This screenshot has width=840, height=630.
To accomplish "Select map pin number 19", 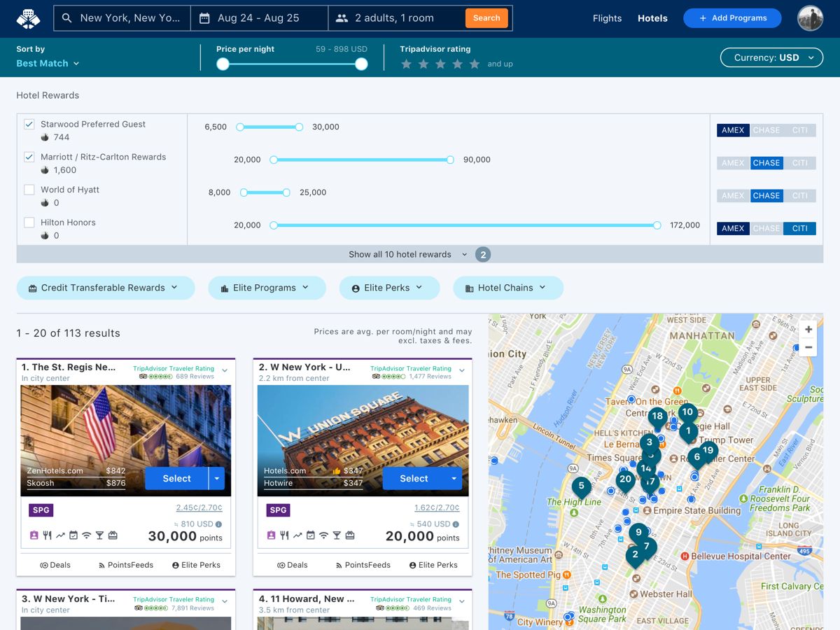I will tap(708, 451).
